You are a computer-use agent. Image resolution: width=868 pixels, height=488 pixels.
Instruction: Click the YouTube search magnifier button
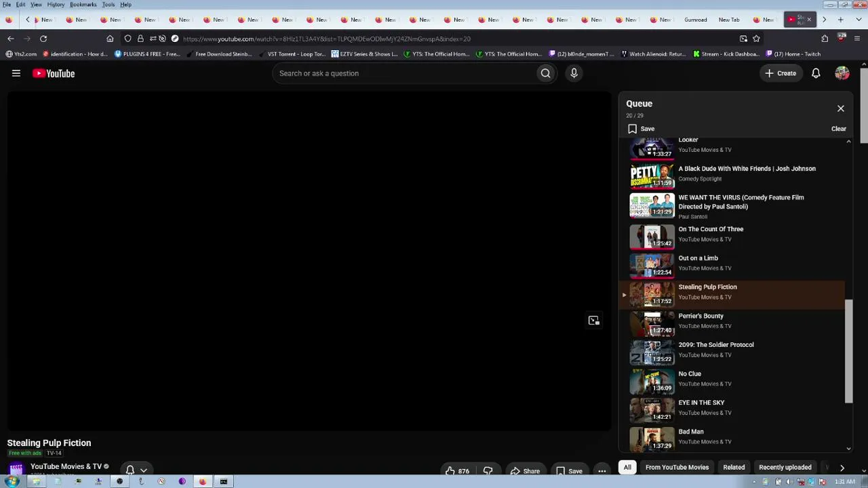545,73
